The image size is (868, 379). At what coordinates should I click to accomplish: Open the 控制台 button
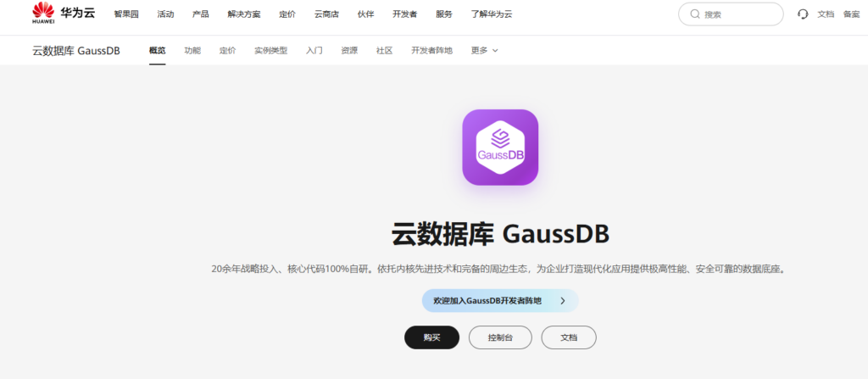[x=500, y=337]
